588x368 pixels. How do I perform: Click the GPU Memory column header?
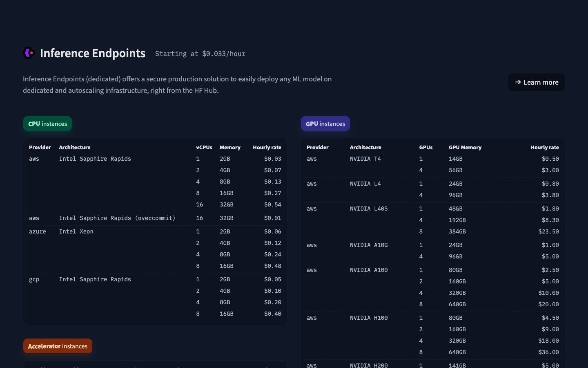[465, 147]
